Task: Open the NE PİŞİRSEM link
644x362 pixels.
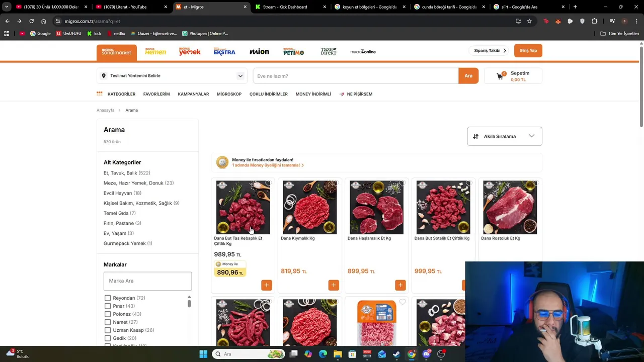Action: 356,94
